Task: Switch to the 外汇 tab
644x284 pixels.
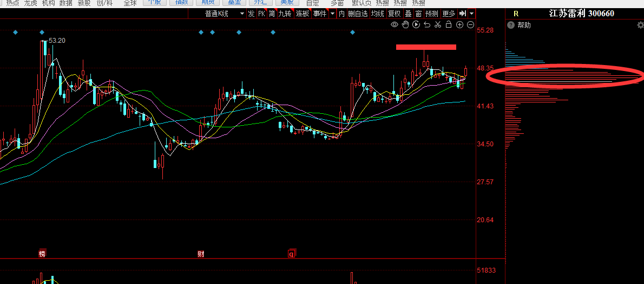Action: pos(261,3)
